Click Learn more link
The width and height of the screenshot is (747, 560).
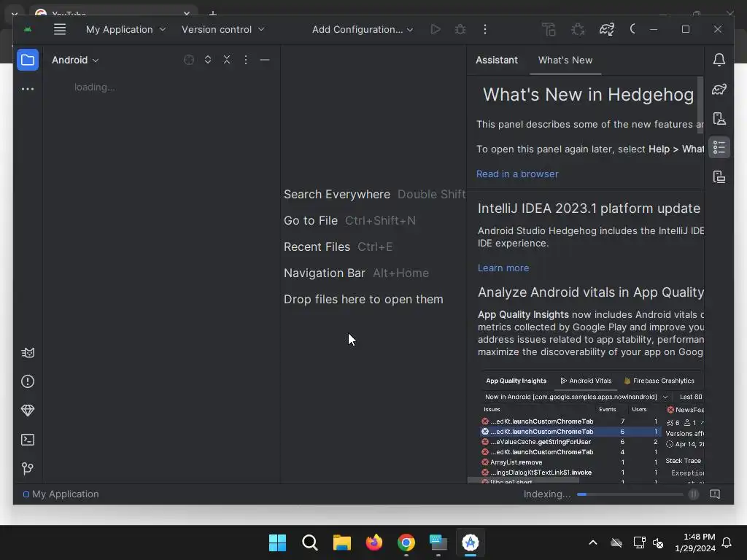point(503,268)
